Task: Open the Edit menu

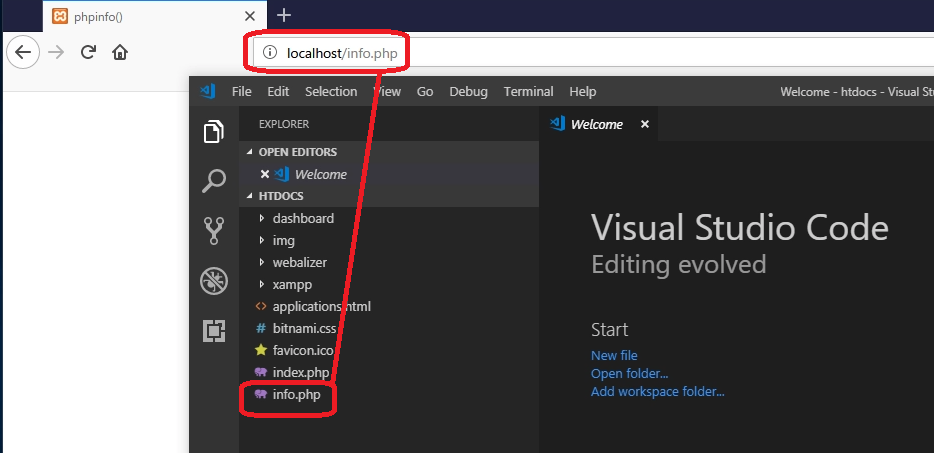Action: pos(278,92)
